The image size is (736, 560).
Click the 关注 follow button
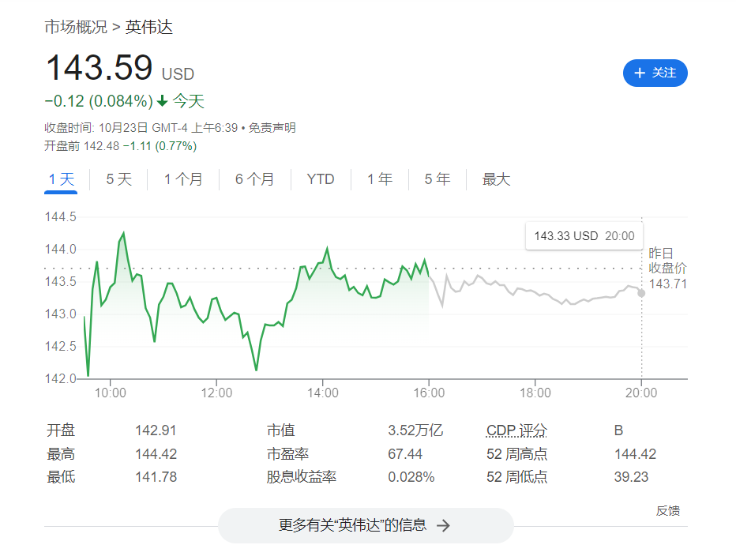pyautogui.click(x=655, y=73)
